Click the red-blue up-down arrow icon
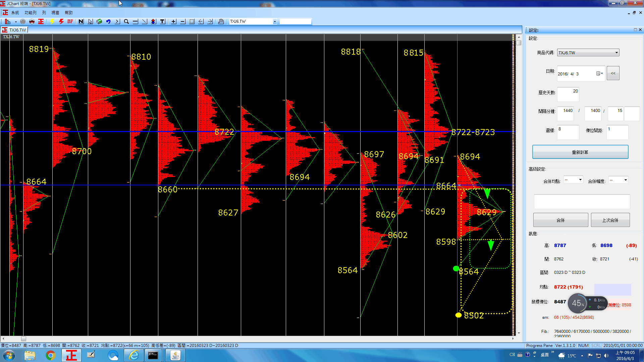 point(154,21)
